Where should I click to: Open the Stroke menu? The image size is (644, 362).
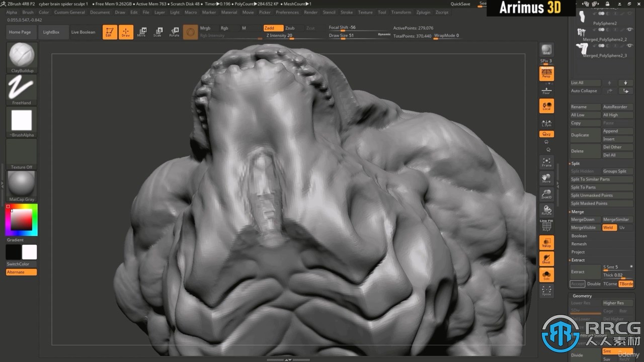pyautogui.click(x=347, y=12)
